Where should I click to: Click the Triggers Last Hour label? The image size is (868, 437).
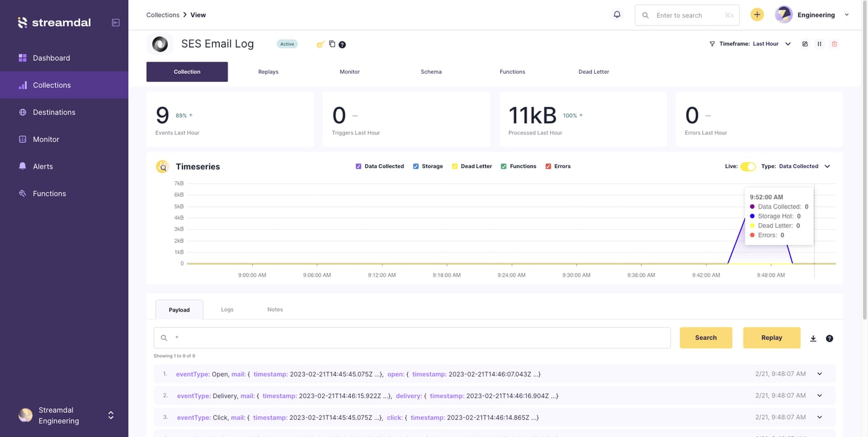click(356, 133)
